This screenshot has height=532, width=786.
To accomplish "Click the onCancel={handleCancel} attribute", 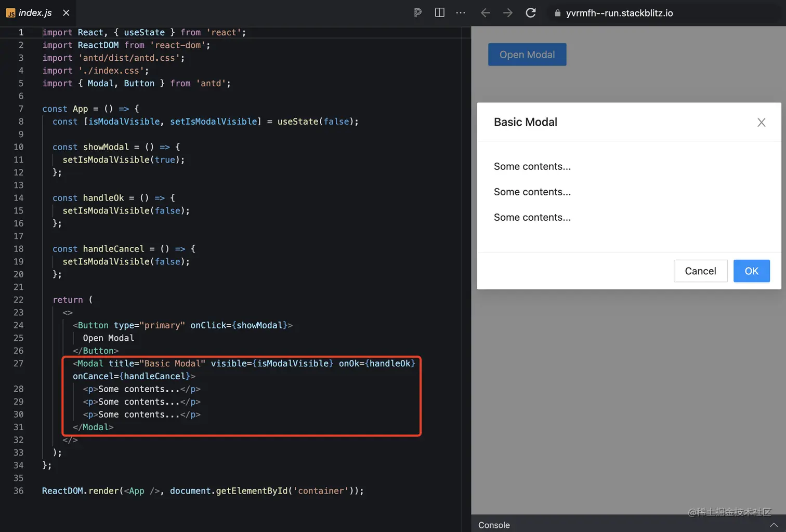I will pos(132,376).
